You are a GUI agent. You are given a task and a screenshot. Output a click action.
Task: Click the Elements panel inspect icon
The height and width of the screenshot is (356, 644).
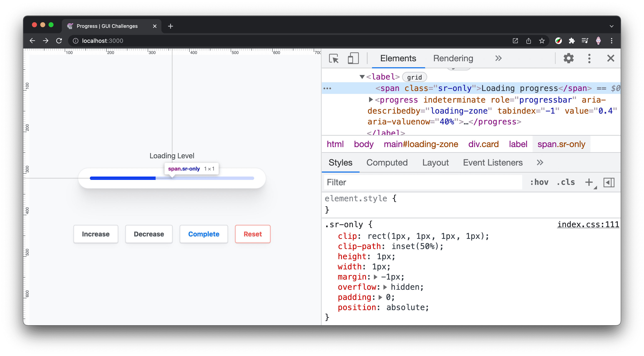(334, 58)
